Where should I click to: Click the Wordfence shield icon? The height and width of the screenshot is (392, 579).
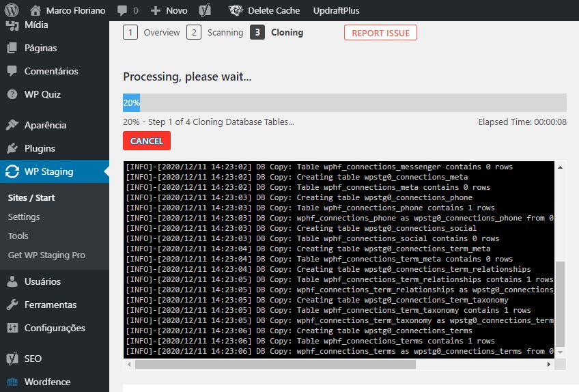click(x=12, y=382)
